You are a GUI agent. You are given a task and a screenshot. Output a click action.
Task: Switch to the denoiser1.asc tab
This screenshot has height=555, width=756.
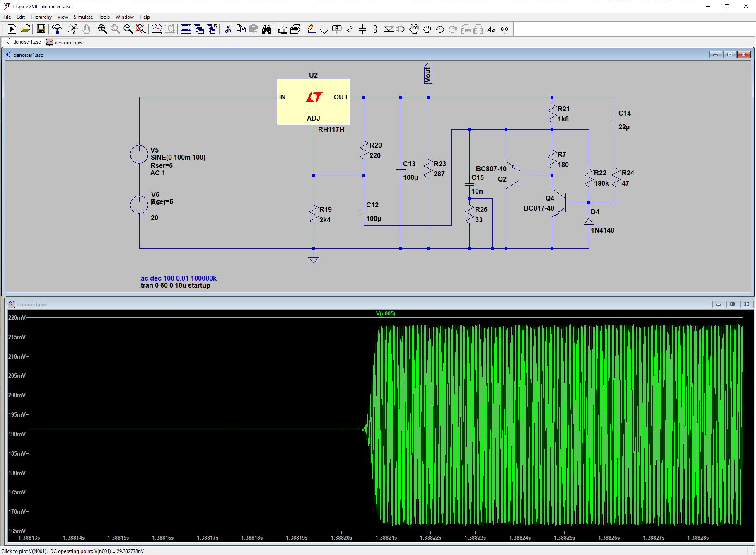[x=23, y=42]
